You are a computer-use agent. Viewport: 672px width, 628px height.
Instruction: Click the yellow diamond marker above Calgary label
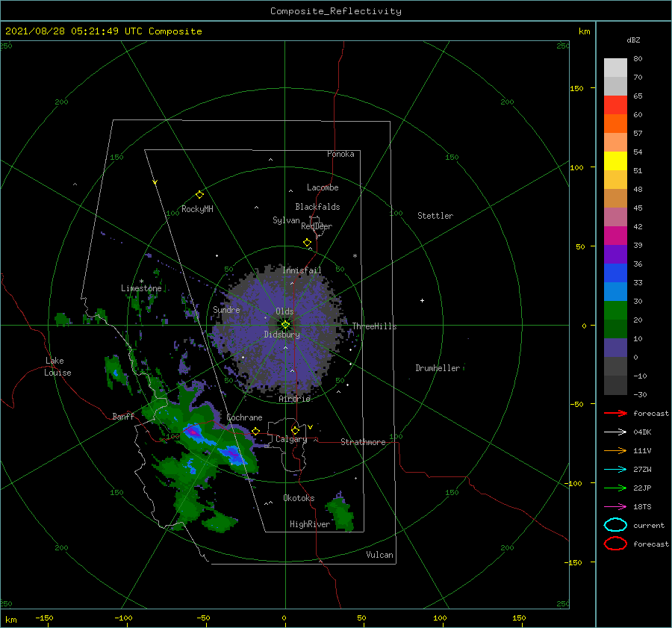295,430
